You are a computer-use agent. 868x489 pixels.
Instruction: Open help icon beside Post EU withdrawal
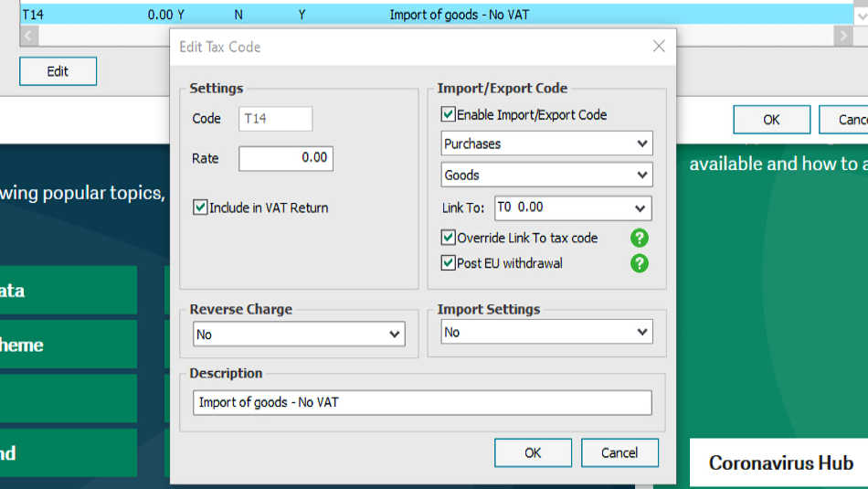(640, 263)
